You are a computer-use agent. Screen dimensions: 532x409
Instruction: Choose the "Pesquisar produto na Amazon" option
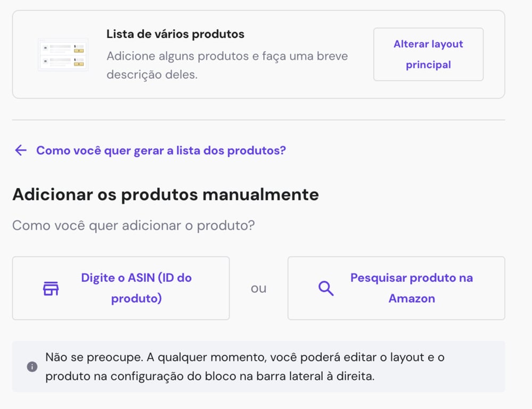pos(396,288)
